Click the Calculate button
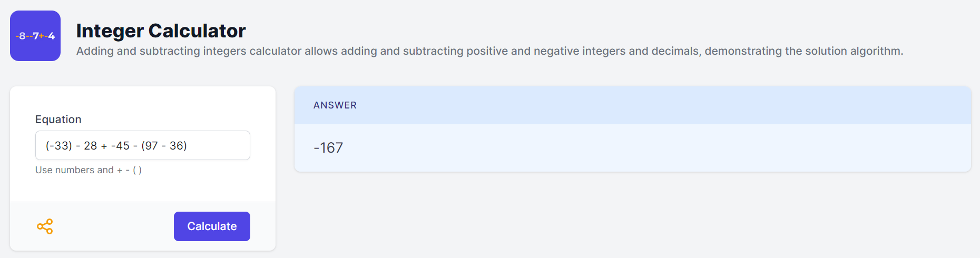This screenshot has width=980, height=258. tap(212, 226)
